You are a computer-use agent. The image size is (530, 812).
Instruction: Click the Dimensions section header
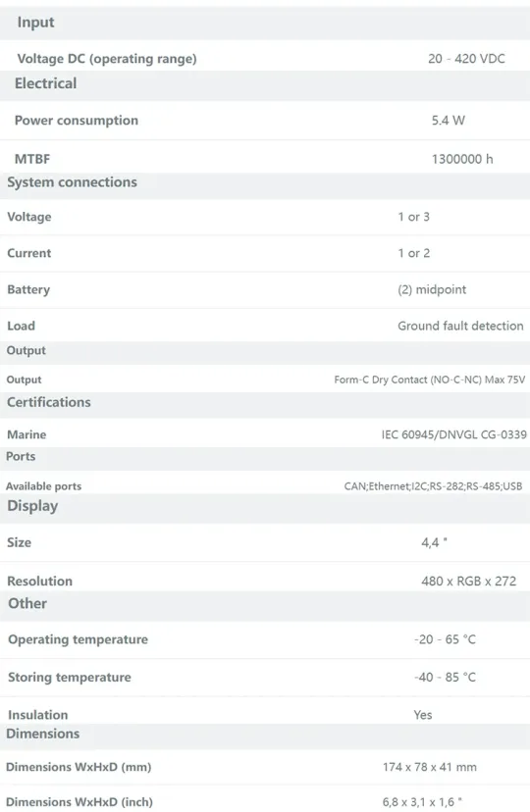(43, 734)
